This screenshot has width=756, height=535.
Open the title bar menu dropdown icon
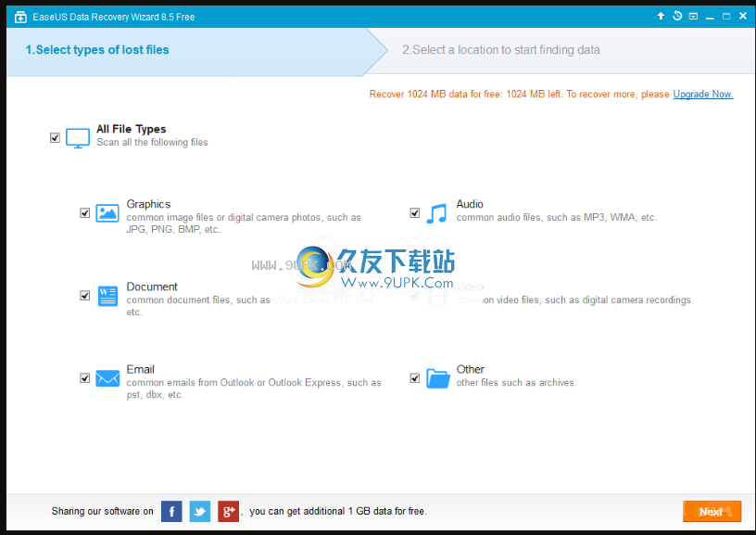click(693, 17)
